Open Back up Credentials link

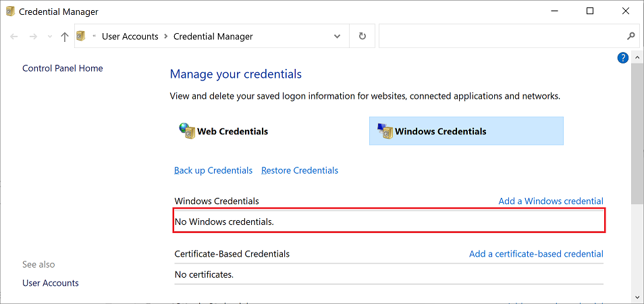click(213, 170)
